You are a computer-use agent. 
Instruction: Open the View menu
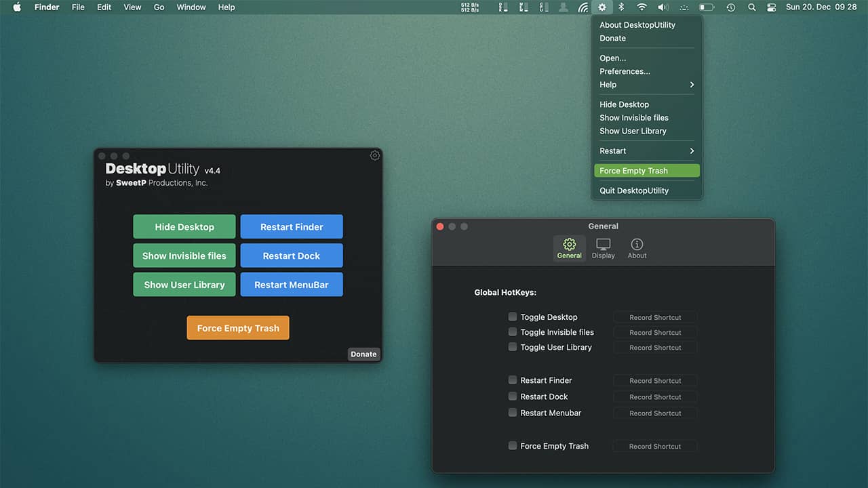click(x=132, y=7)
